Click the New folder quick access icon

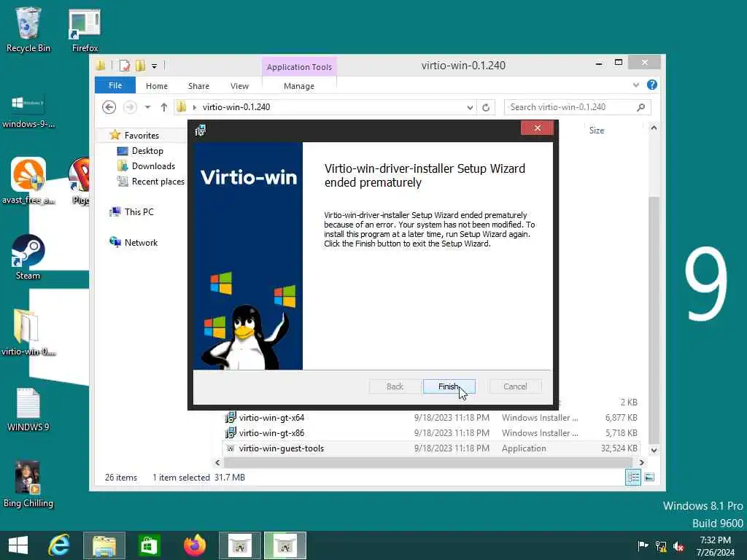click(141, 66)
